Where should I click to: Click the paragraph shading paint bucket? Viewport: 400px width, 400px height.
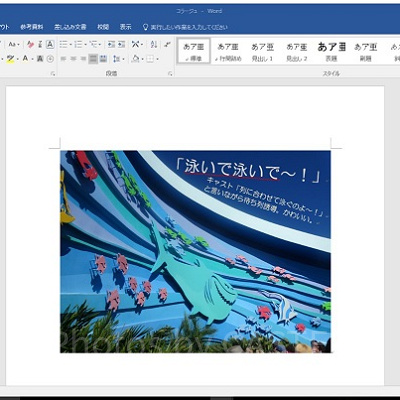coord(135,59)
